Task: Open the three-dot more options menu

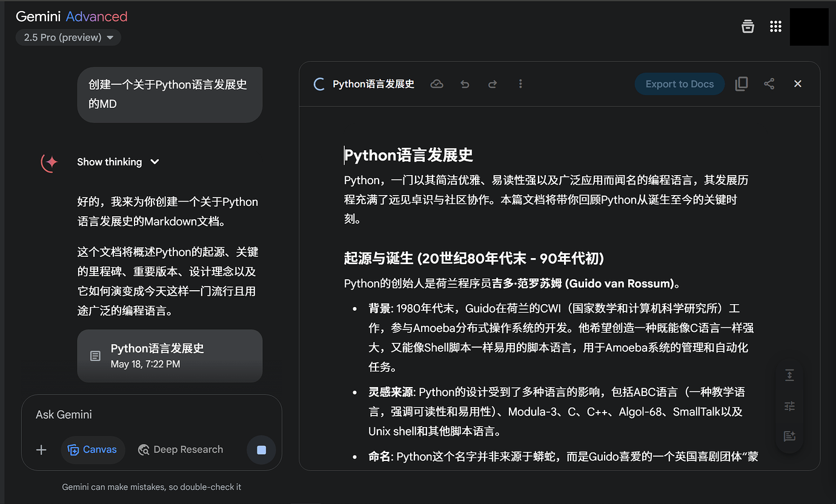Action: [x=520, y=84]
